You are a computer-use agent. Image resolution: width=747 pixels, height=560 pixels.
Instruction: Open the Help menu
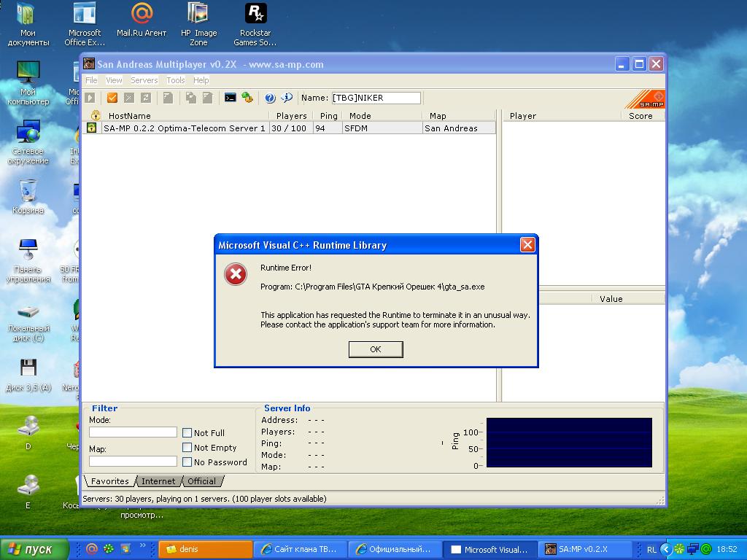(x=201, y=80)
